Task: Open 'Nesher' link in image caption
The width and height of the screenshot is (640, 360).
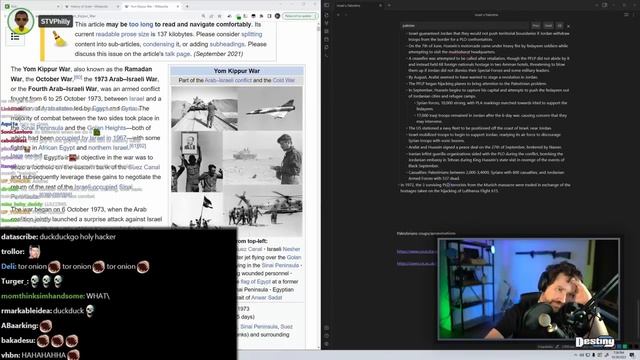Action: click(x=291, y=249)
